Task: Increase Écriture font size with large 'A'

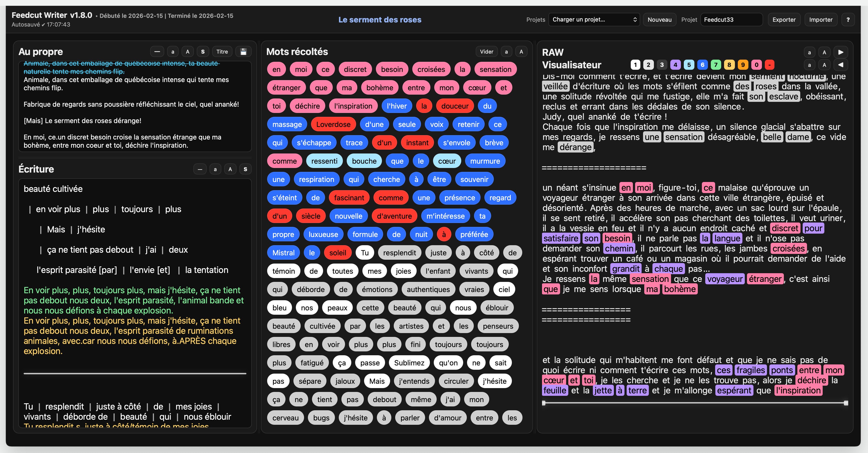Action: pyautogui.click(x=230, y=169)
